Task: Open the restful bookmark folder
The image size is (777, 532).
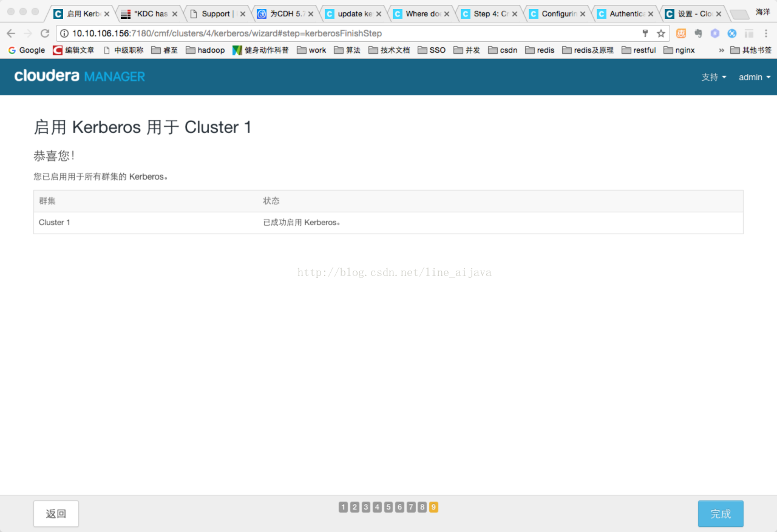Action: pos(639,50)
